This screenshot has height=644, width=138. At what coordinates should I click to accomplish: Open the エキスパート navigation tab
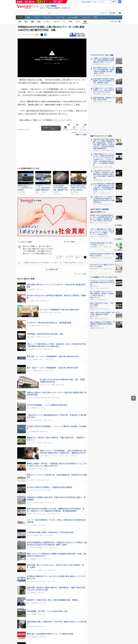pos(48,17)
